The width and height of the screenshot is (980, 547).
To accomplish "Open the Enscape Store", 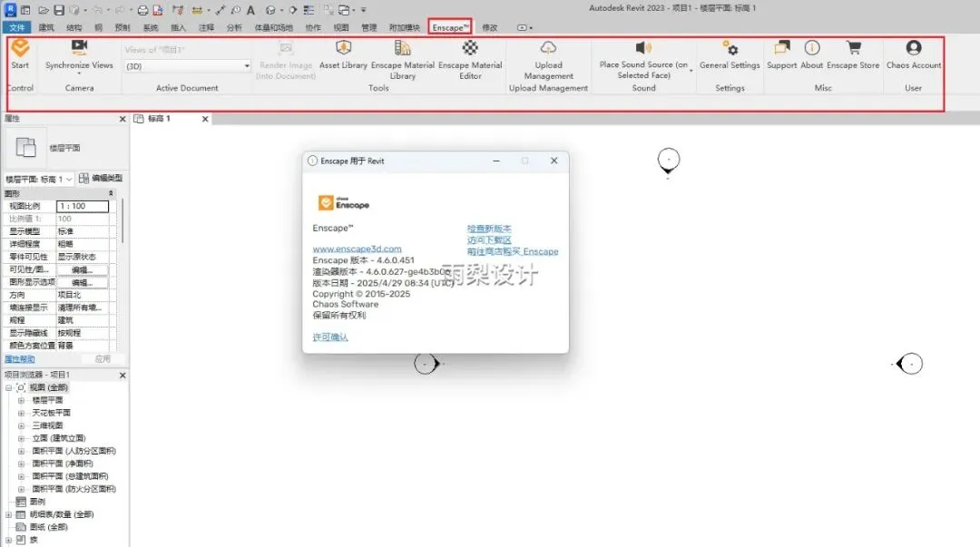I will [853, 54].
